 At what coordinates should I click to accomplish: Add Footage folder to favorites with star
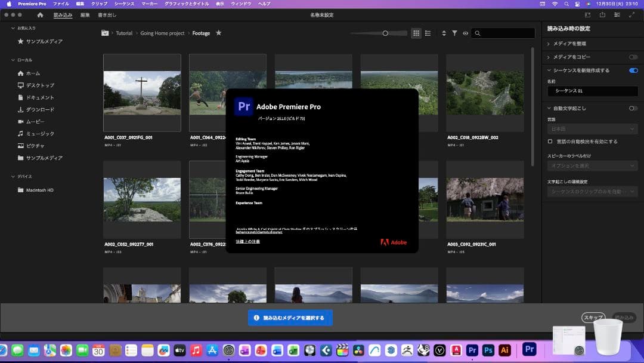click(x=218, y=33)
